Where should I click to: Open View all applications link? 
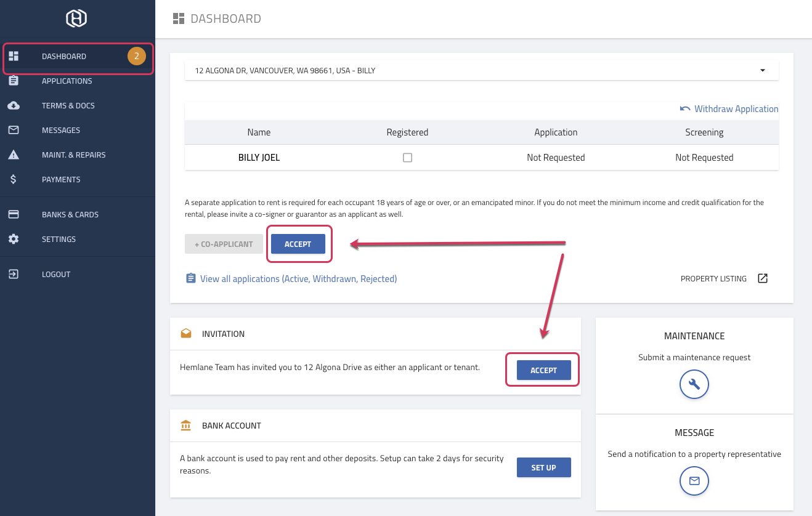pyautogui.click(x=298, y=279)
